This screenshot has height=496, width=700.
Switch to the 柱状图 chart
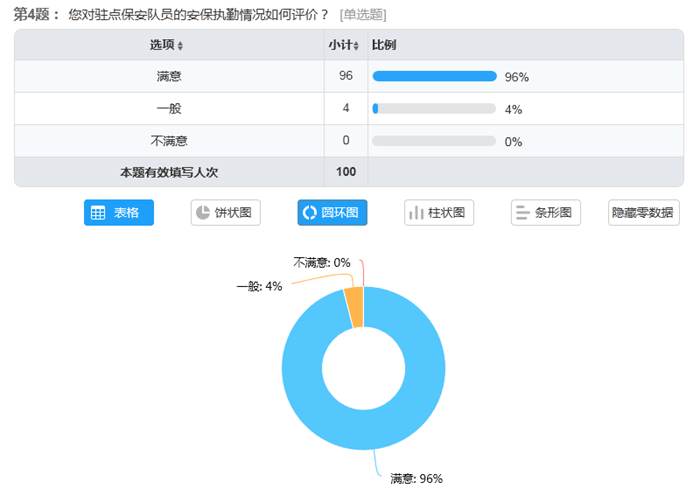(x=439, y=213)
